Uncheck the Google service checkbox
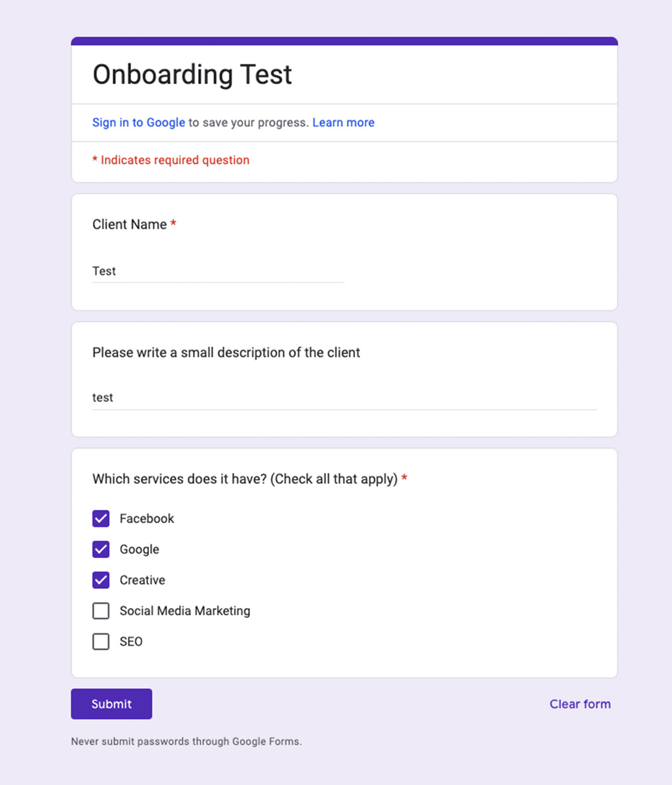This screenshot has height=785, width=672. 101,549
